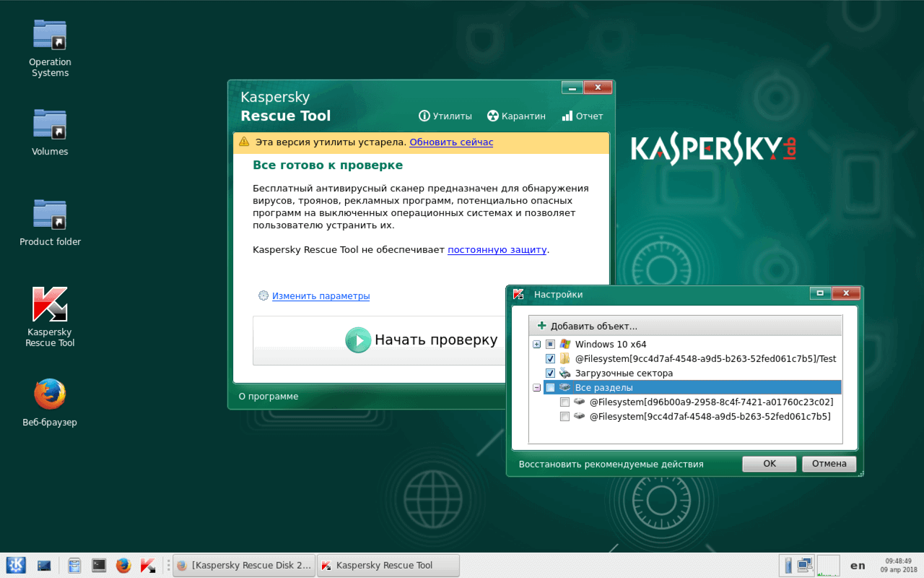924x578 pixels.
Task: Select the Все разделы row label
Action: point(603,388)
